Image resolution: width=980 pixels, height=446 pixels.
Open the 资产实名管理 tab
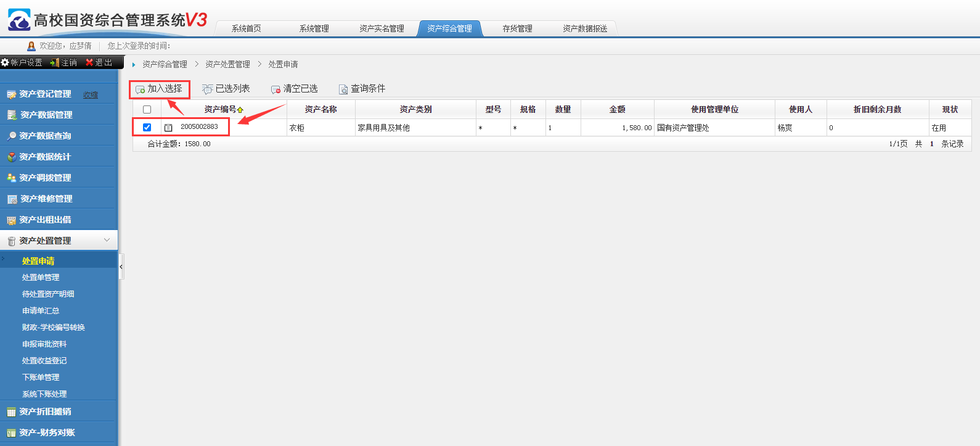[382, 28]
